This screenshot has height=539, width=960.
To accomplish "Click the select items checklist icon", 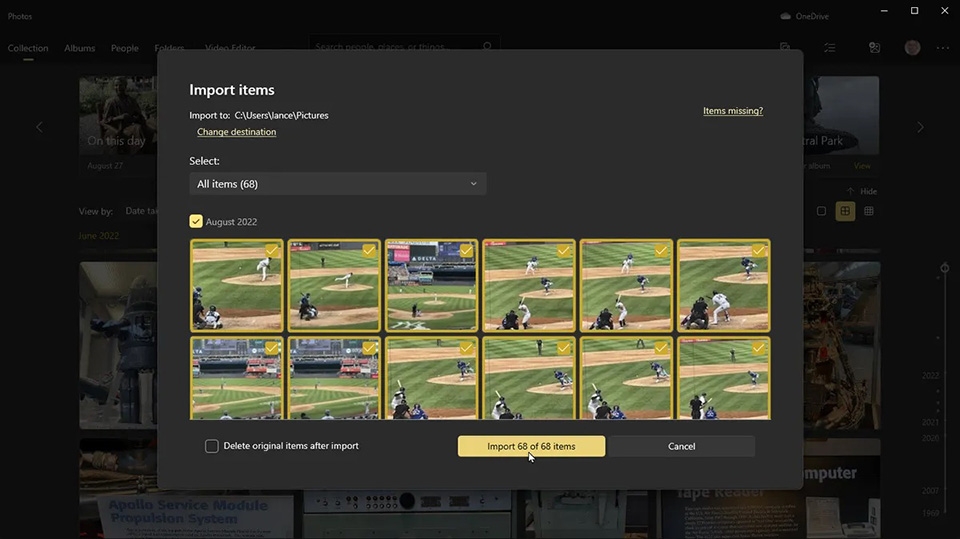I will point(830,48).
